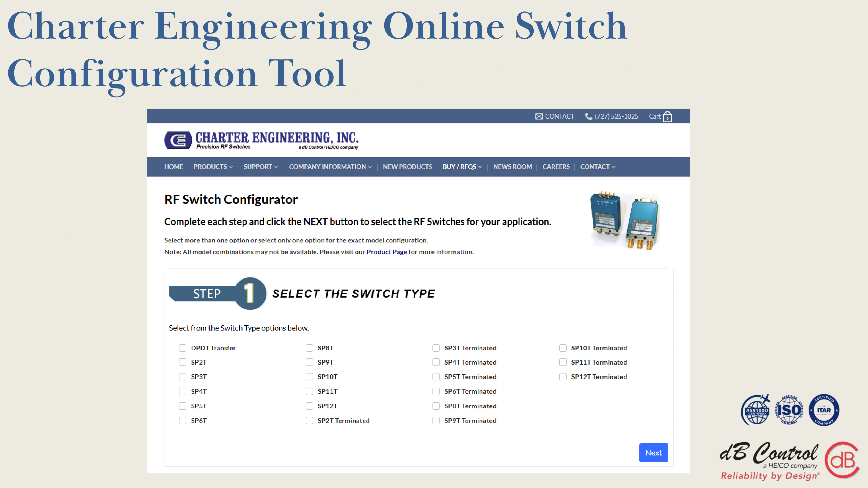Click the (727) 525-1025 phone number
868x488 pixels.
point(616,116)
